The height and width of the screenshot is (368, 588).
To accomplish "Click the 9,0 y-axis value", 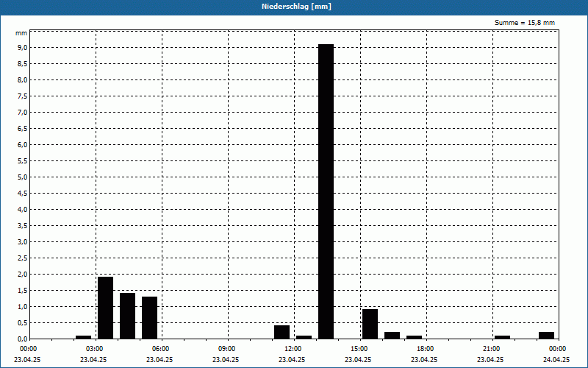I will pyautogui.click(x=21, y=48).
